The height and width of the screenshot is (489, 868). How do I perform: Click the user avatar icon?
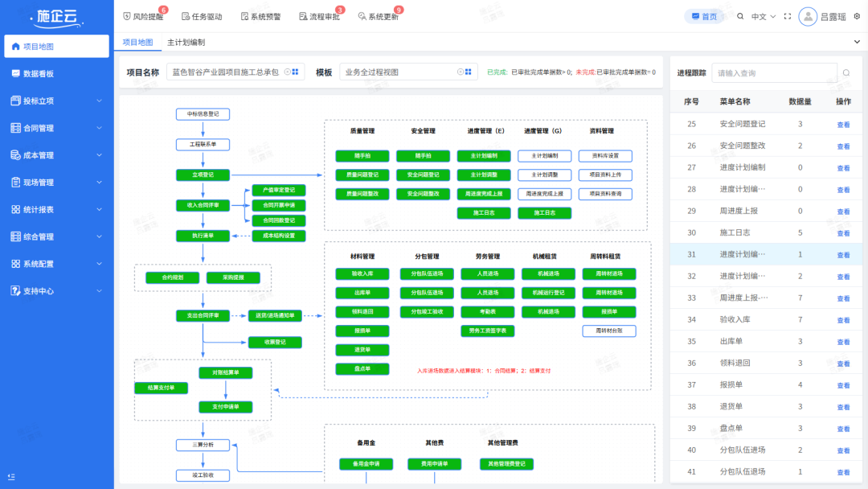click(808, 17)
